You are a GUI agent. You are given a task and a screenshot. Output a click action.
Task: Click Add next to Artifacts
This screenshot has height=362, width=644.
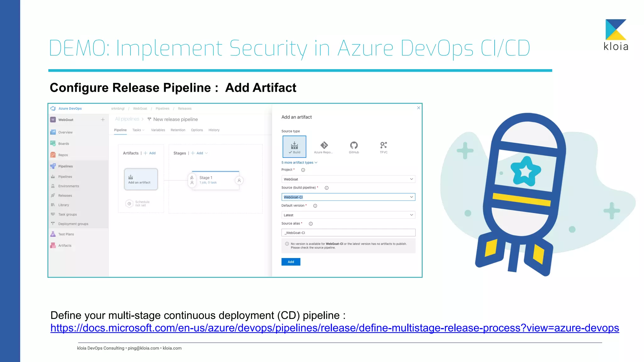point(150,153)
